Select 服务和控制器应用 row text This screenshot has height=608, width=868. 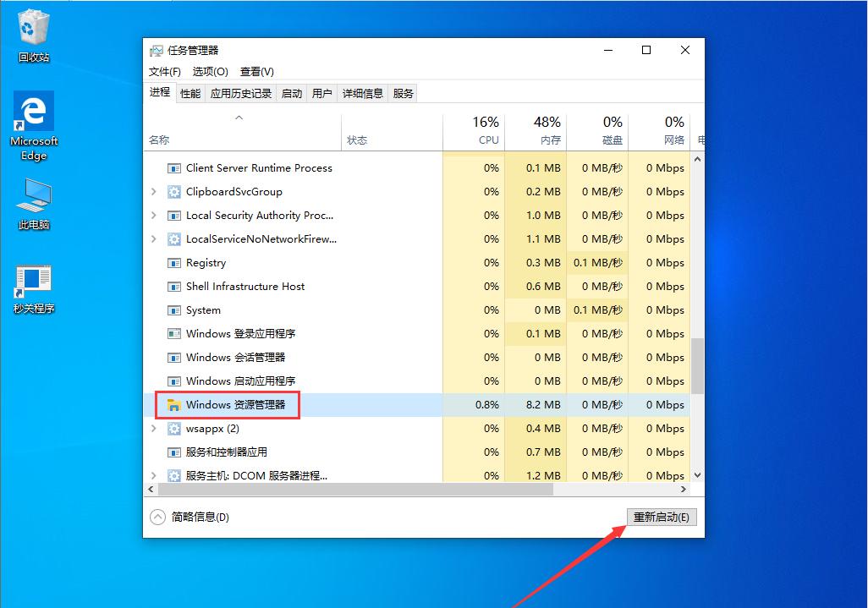tap(227, 452)
